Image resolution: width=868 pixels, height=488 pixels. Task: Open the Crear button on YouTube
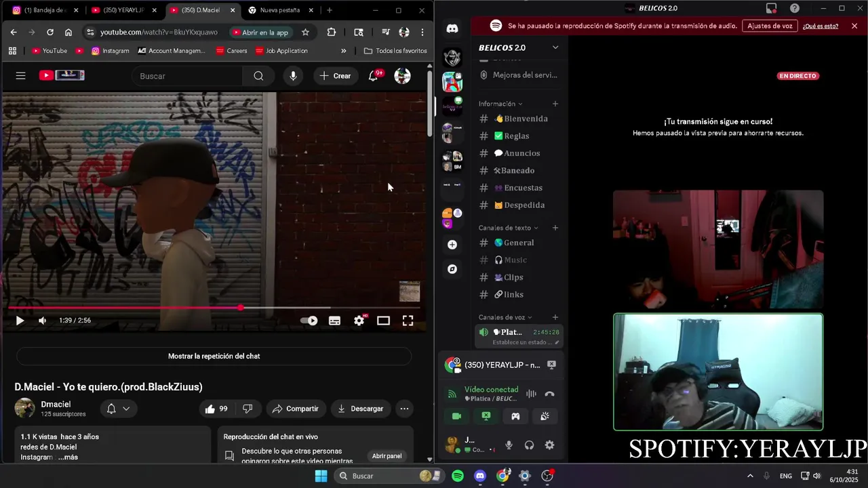pyautogui.click(x=335, y=76)
